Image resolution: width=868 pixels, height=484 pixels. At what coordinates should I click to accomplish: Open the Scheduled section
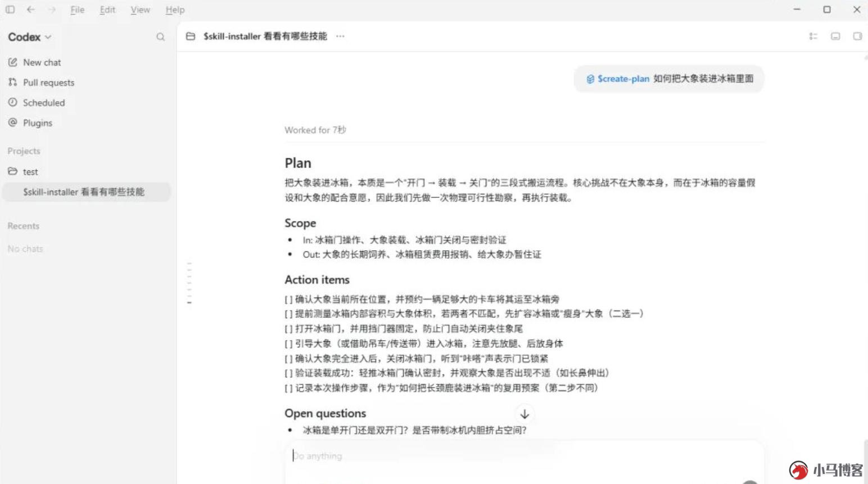point(37,103)
